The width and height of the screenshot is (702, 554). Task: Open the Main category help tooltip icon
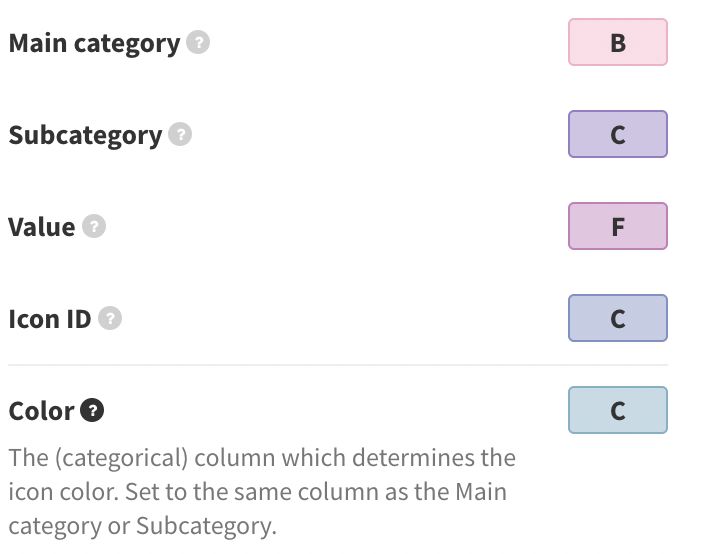point(198,43)
